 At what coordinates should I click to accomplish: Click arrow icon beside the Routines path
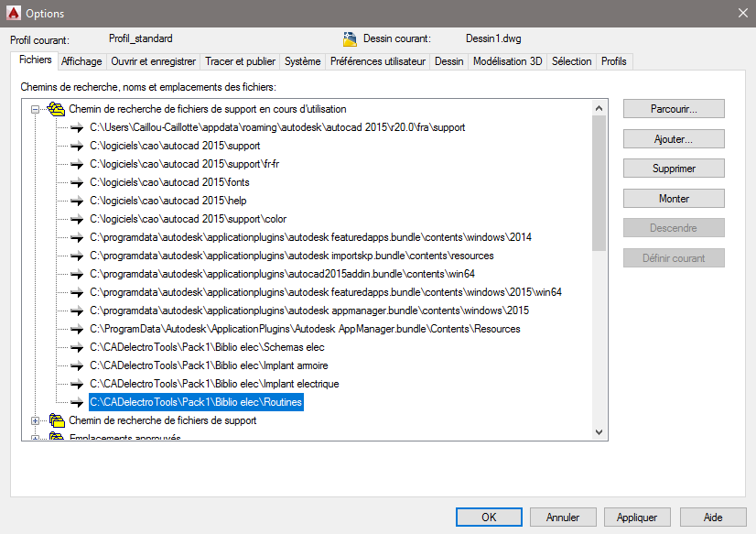(77, 402)
